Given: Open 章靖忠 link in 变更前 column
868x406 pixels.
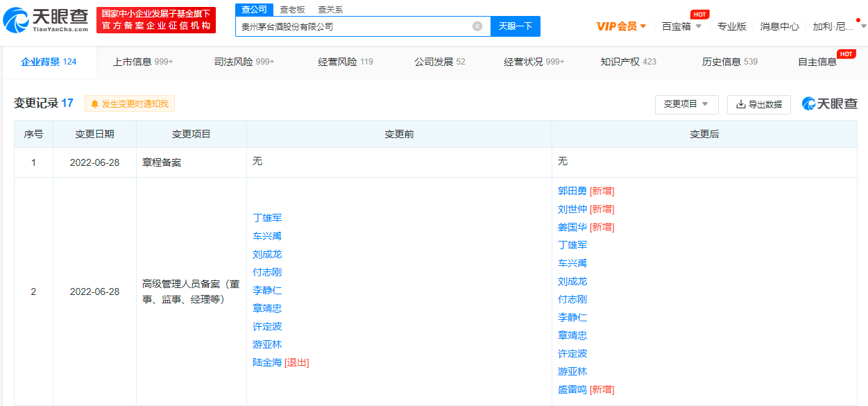Looking at the screenshot, I should pyautogui.click(x=267, y=308).
